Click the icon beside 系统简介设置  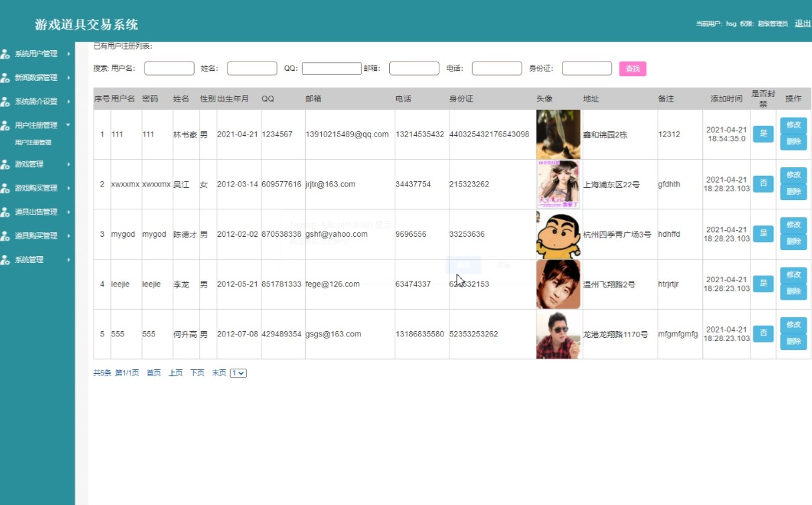pyautogui.click(x=5, y=102)
